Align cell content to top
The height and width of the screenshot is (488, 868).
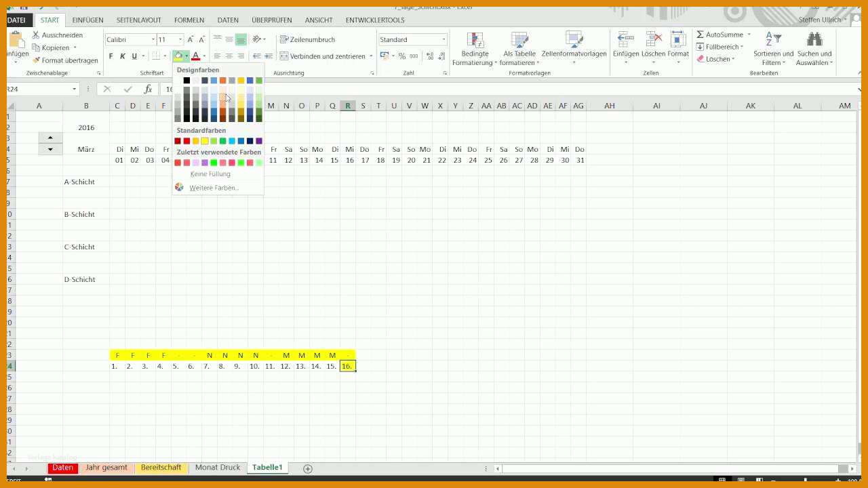[x=217, y=39]
